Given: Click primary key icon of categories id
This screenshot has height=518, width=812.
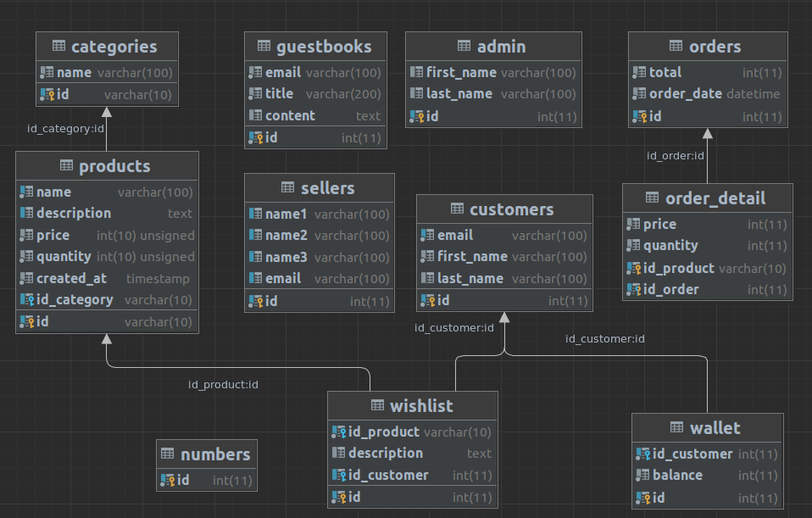Looking at the screenshot, I should (x=47, y=94).
